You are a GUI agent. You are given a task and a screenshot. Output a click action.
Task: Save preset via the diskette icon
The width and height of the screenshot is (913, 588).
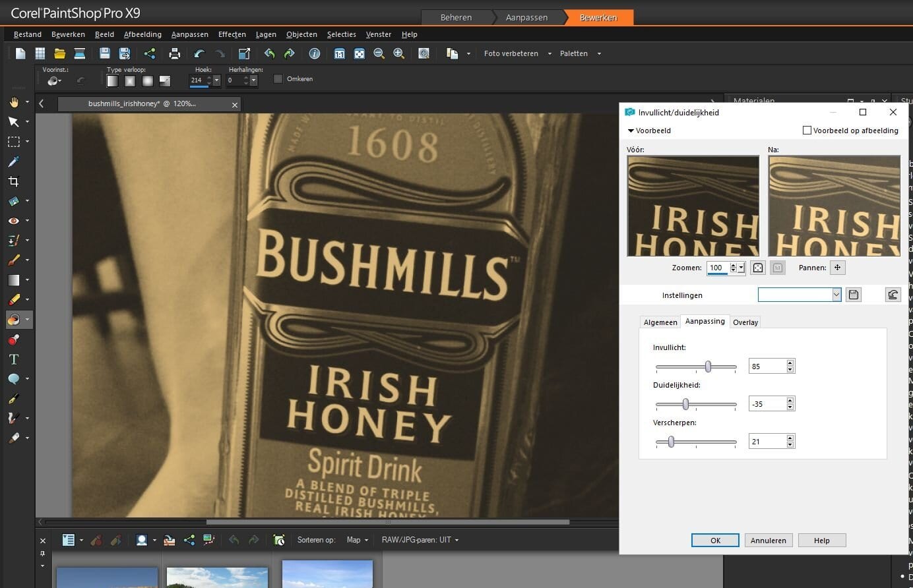pos(853,295)
